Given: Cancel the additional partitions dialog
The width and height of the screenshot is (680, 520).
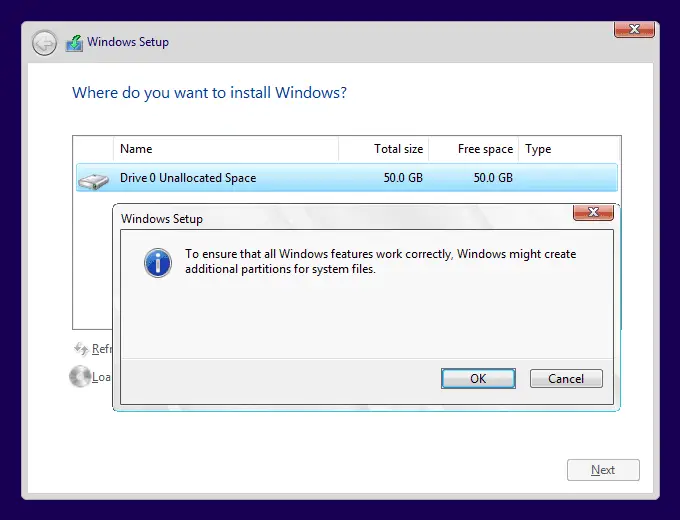Looking at the screenshot, I should pyautogui.click(x=566, y=379).
